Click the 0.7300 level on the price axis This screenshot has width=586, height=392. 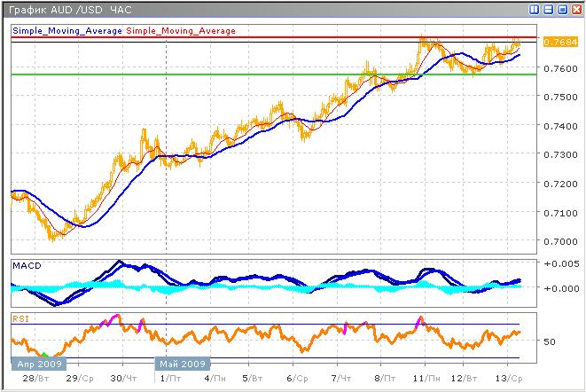coord(557,155)
